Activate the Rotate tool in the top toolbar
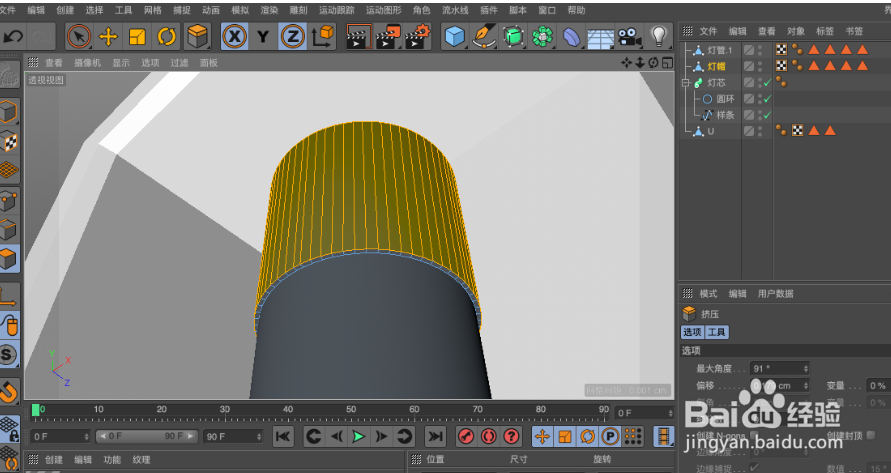 point(166,37)
